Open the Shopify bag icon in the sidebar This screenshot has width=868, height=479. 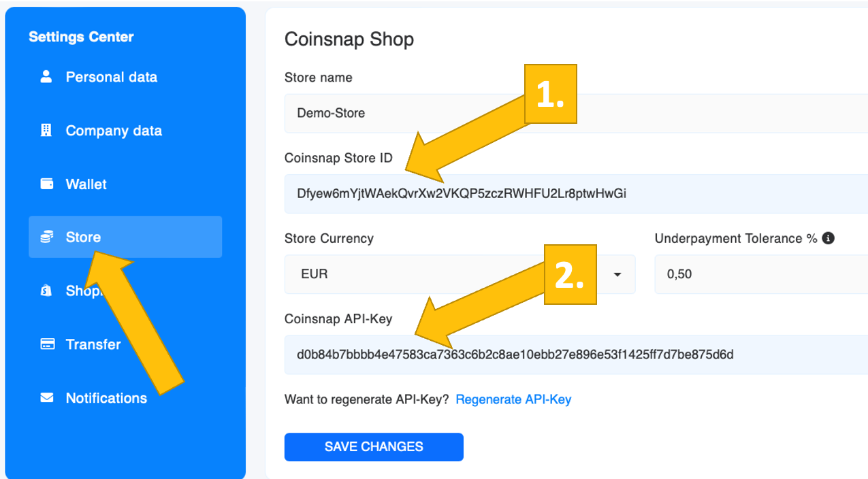click(46, 291)
